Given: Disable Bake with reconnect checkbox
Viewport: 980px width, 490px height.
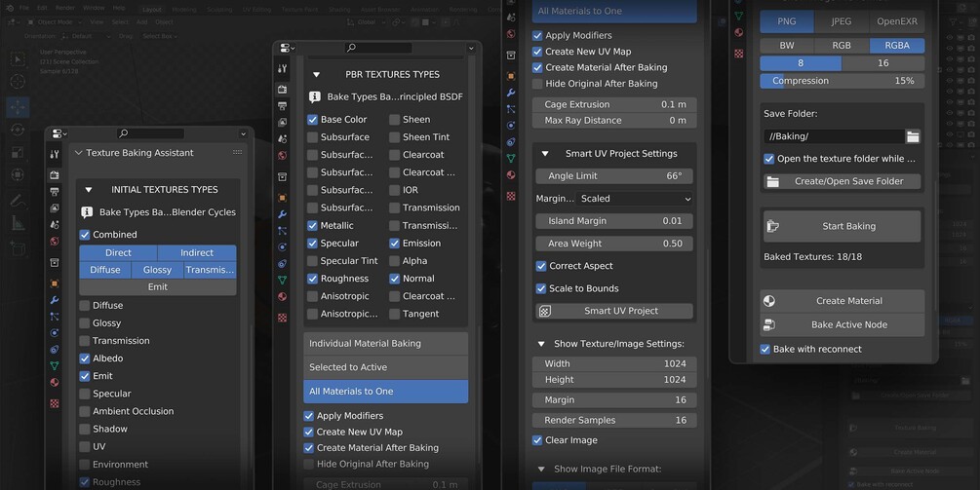Looking at the screenshot, I should [x=765, y=349].
